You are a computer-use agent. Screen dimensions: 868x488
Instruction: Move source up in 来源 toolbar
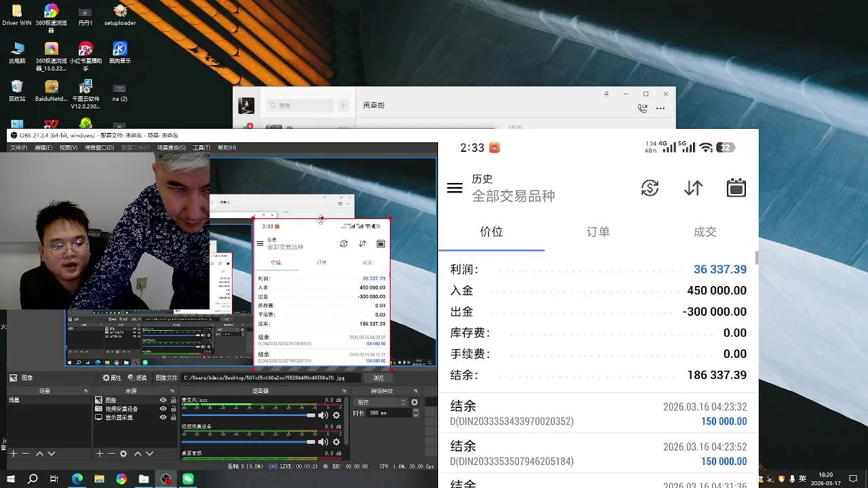click(x=138, y=453)
